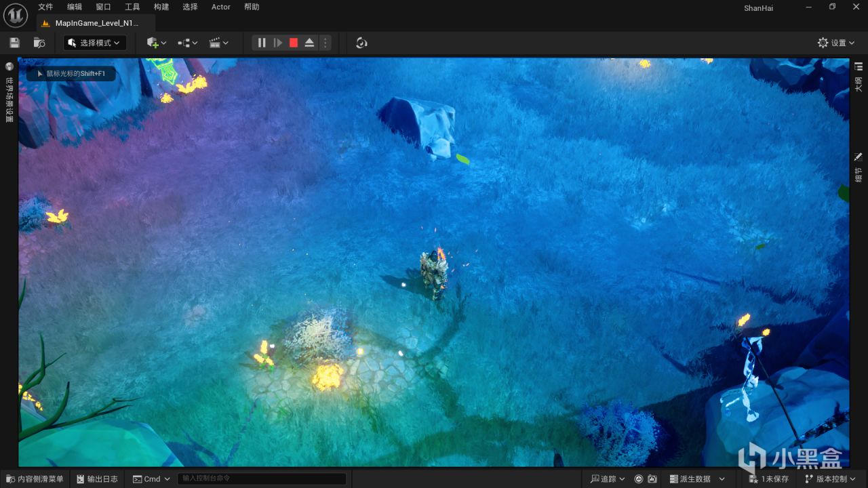This screenshot has width=868, height=488.
Task: Open the 工具 menu
Action: tap(132, 7)
